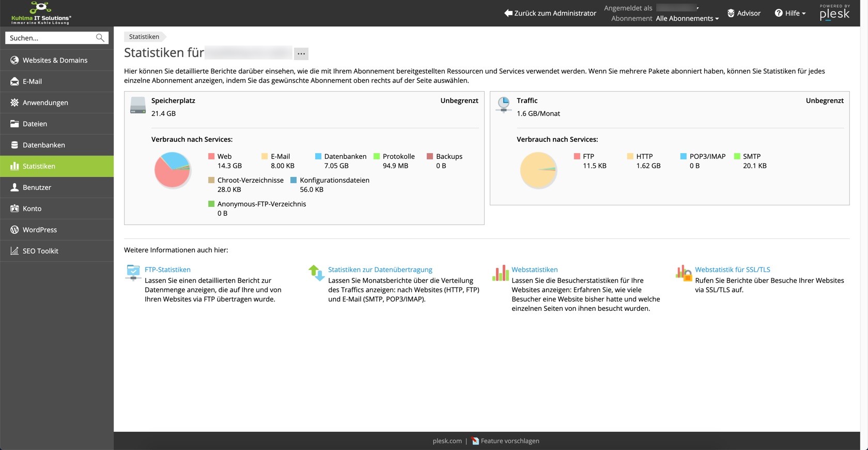This screenshot has width=868, height=450.
Task: Click Zurück zum Administrator link
Action: (x=550, y=13)
